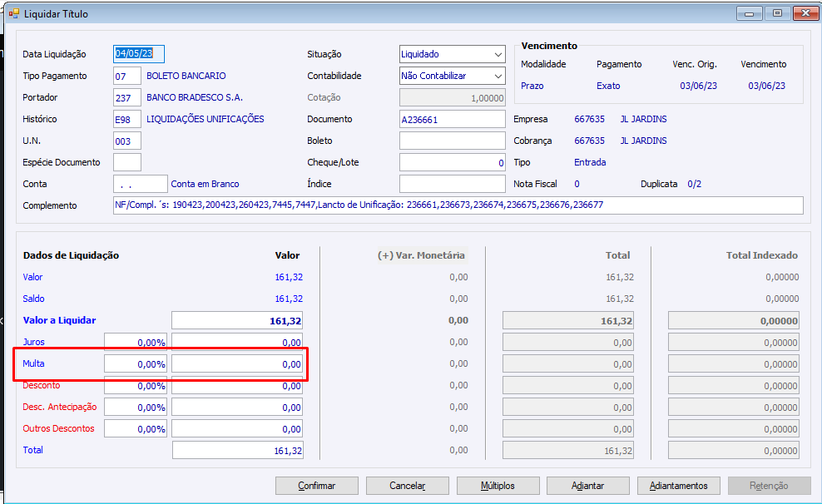The width and height of the screenshot is (822, 504).
Task: Select the Cheque/Lote field
Action: point(452,163)
